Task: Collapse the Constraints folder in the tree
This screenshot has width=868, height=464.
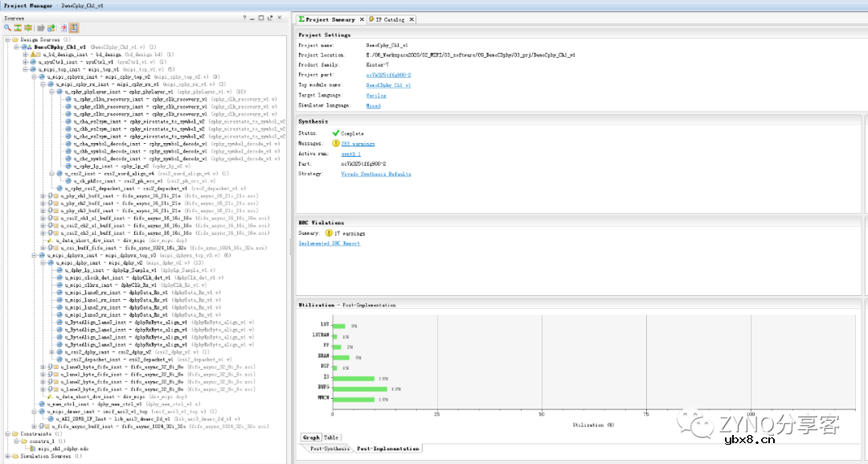Action: [x=7, y=433]
